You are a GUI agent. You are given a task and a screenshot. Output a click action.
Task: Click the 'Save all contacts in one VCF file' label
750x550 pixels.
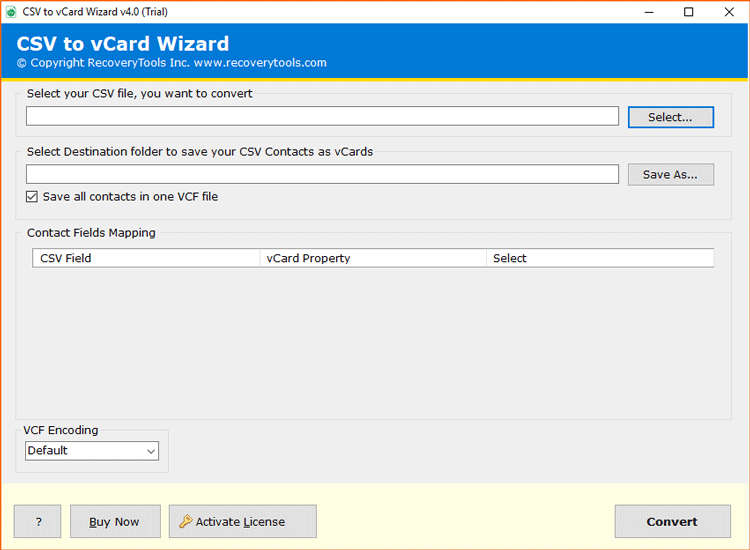pos(130,197)
